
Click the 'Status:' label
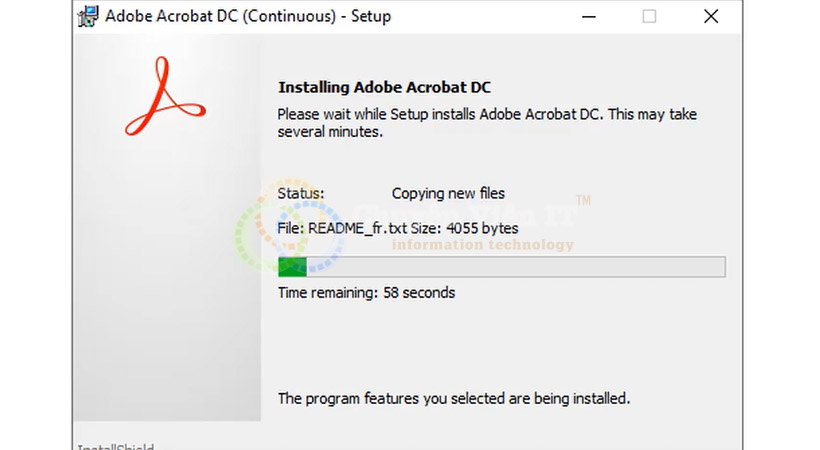point(301,194)
